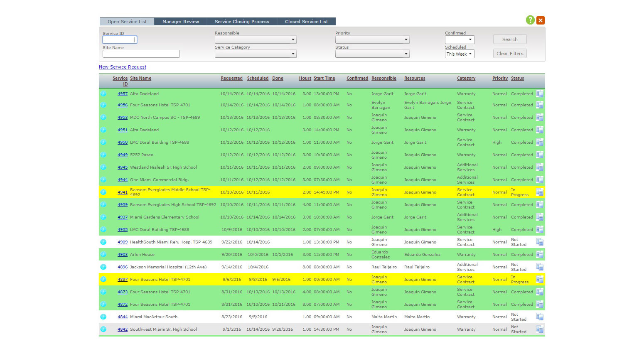This screenshot has height=349, width=644.
Task: Click details icon on Alta Dadeland 4951 row
Action: pos(540,130)
